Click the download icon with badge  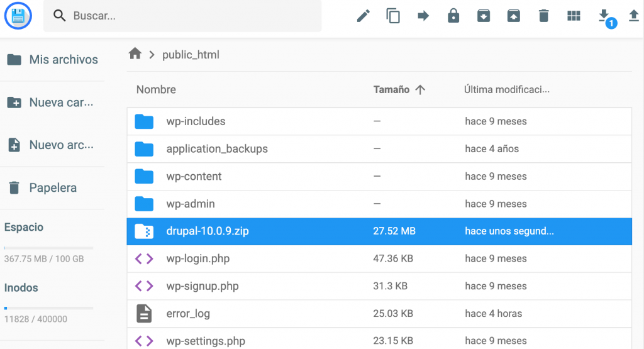pos(604,16)
